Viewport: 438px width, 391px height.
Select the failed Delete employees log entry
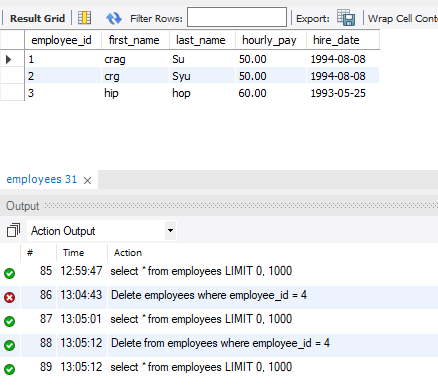pos(209,295)
